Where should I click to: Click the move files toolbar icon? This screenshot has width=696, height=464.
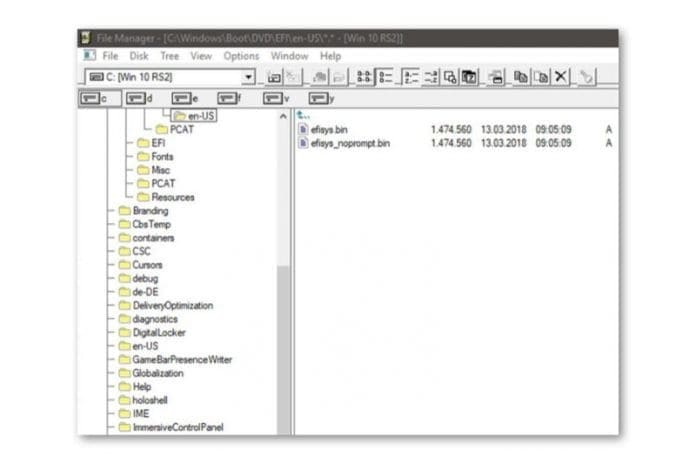click(541, 77)
